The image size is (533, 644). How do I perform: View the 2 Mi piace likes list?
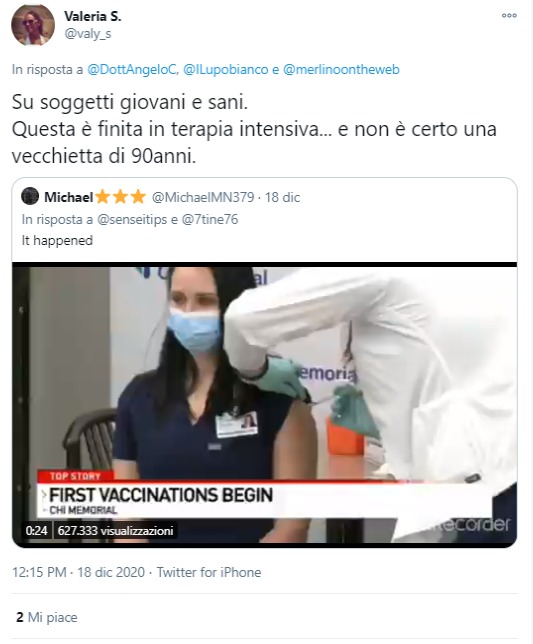(46, 617)
